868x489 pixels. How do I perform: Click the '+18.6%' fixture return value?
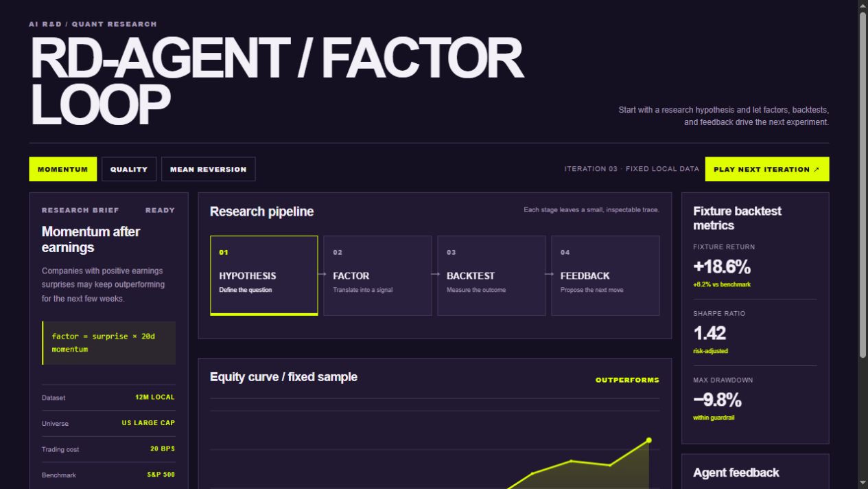[x=722, y=266]
